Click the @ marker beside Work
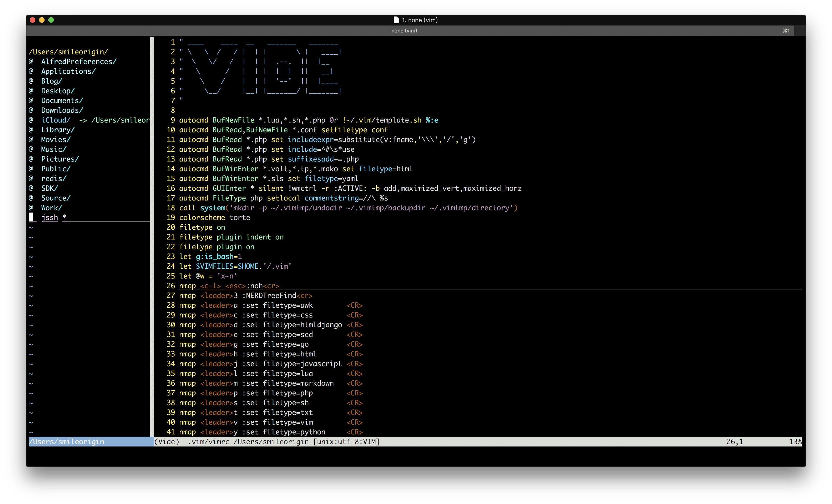This screenshot has height=504, width=832. (x=31, y=208)
